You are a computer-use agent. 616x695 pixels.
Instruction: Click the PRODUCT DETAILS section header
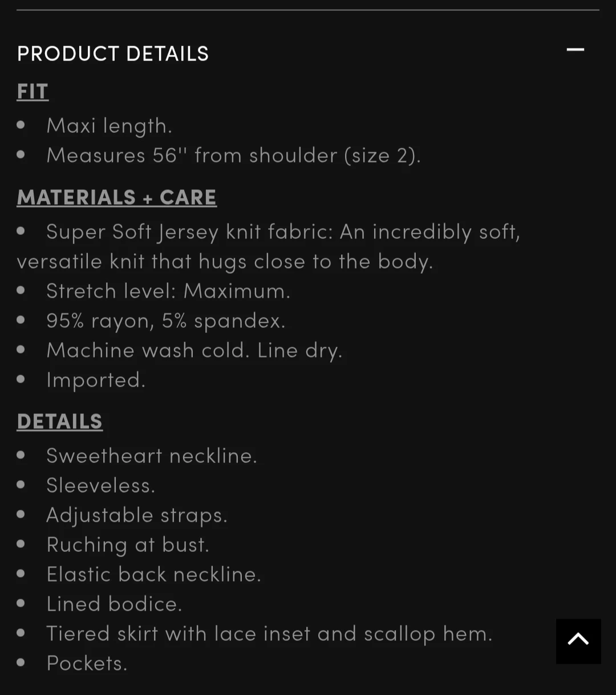113,54
